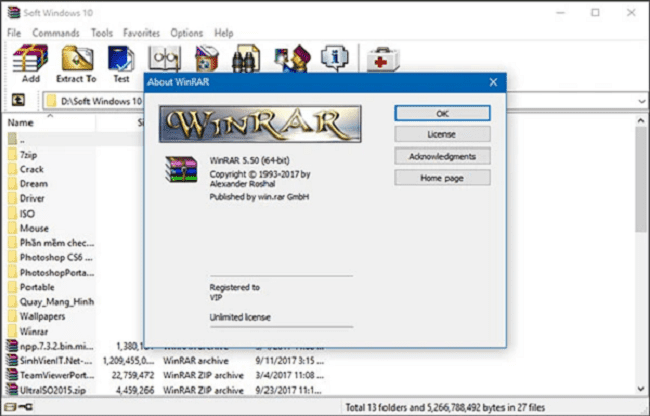Click the Repair (first aid kit) icon
The image size is (650, 416).
coord(383,59)
